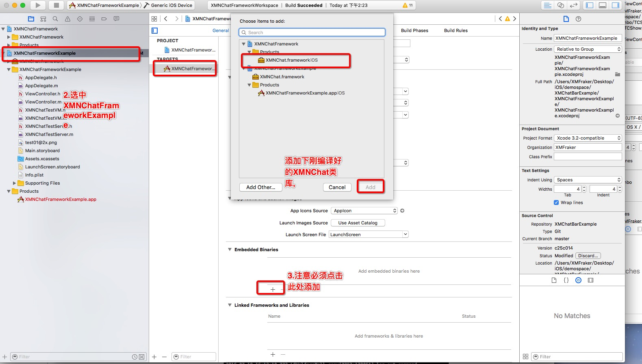Screen dimensions: 642x364
Task: Open the Quick Help inspector
Action: click(579, 19)
